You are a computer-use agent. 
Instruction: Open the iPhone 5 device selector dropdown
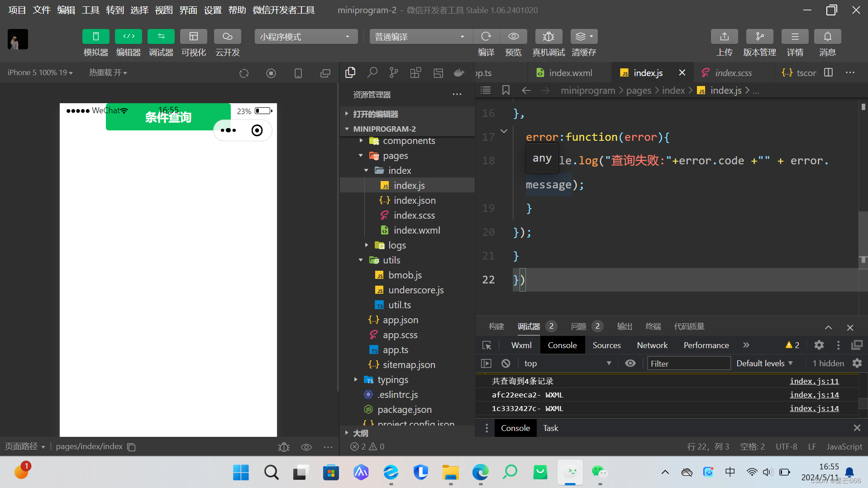tap(40, 72)
